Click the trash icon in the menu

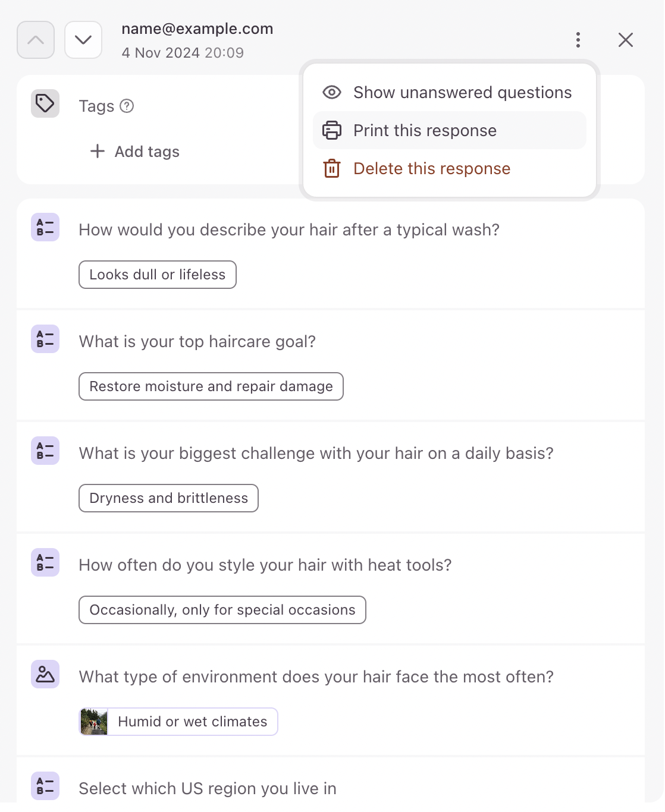[x=332, y=168]
